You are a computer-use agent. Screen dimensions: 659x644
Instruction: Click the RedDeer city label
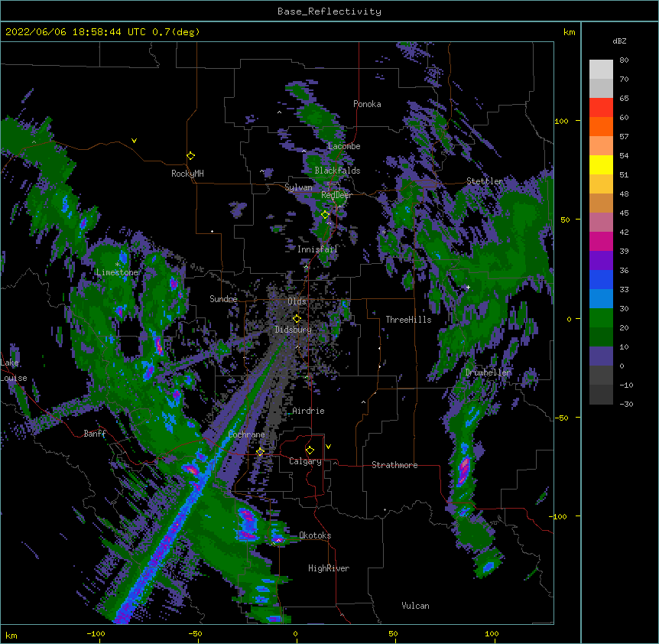[x=336, y=195]
